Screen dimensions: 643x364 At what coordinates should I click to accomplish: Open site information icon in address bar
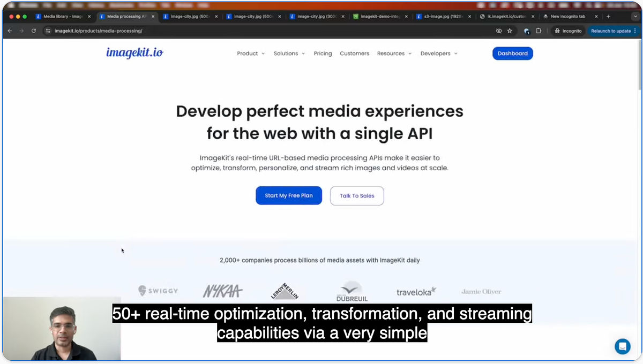pyautogui.click(x=48, y=31)
